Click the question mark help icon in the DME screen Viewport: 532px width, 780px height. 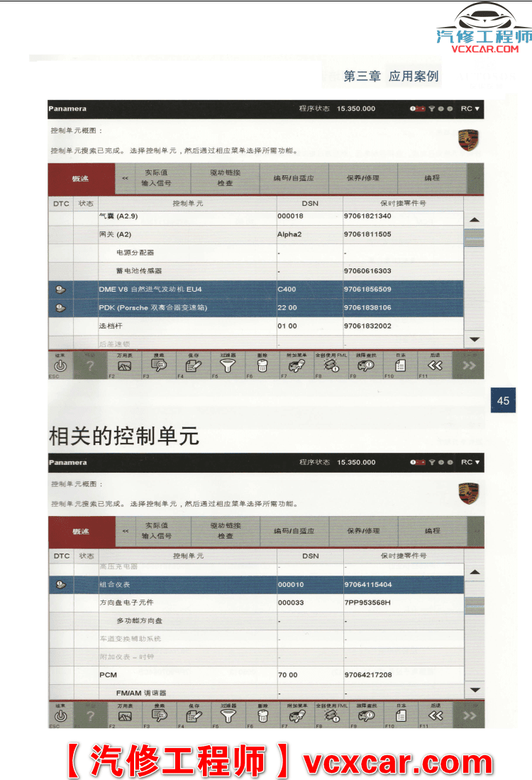click(x=90, y=366)
